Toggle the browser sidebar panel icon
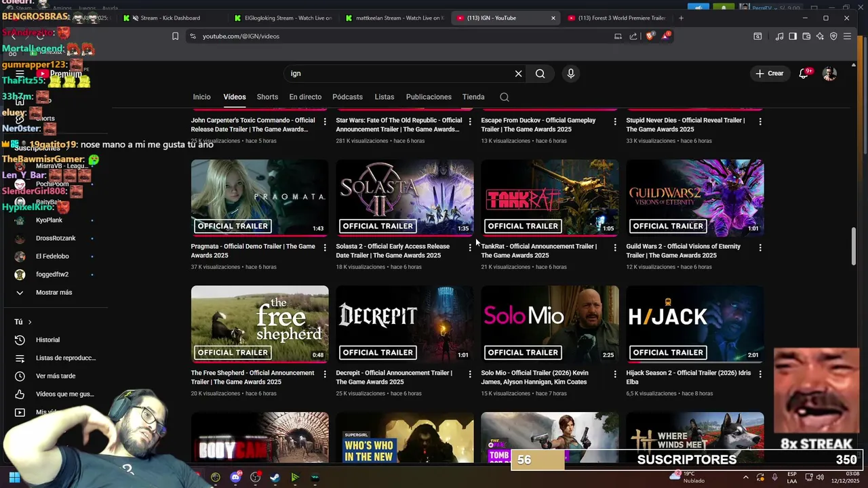868x488 pixels. click(x=793, y=36)
